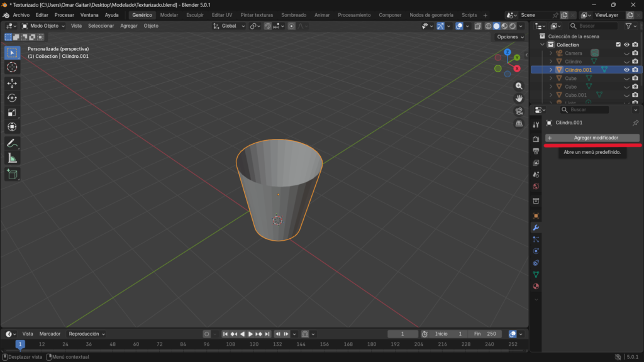
Task: Disable rendering for Camera in the outliner
Action: [635, 53]
